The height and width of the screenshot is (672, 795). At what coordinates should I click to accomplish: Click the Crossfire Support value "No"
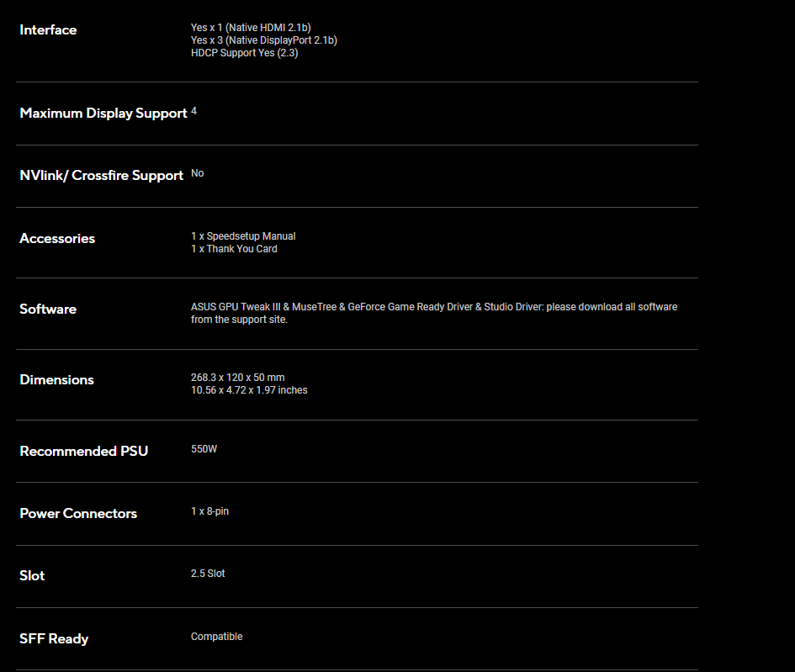point(197,173)
